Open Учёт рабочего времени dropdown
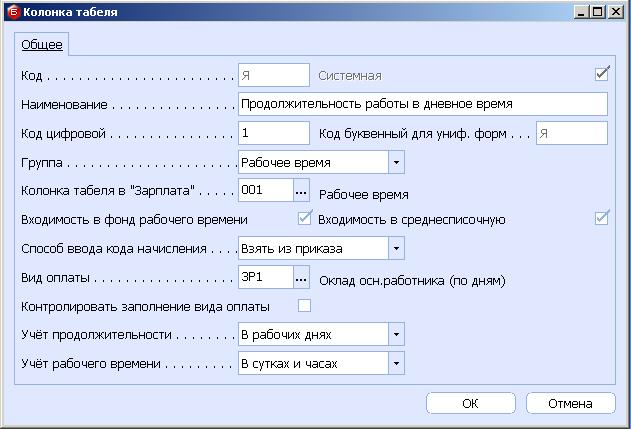This screenshot has height=429, width=631. click(396, 363)
